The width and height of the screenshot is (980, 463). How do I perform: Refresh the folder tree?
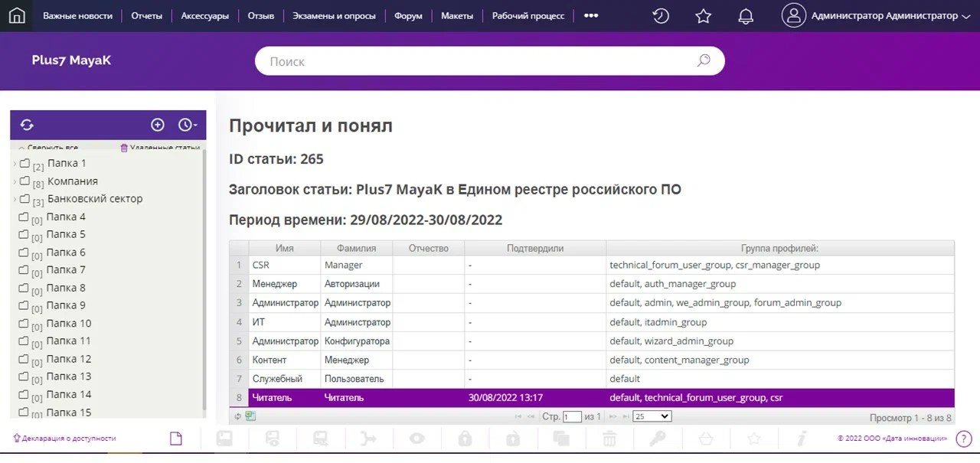27,125
